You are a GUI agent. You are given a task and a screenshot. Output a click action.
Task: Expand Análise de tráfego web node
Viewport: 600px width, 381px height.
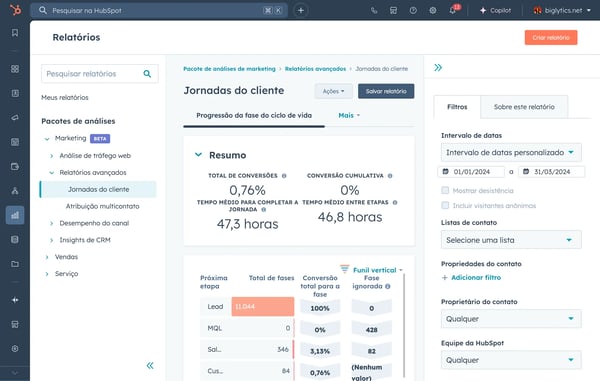[x=52, y=156]
